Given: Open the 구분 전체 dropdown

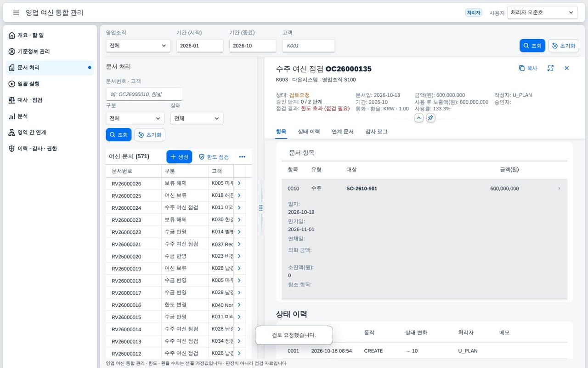Looking at the screenshot, I should 135,118.
